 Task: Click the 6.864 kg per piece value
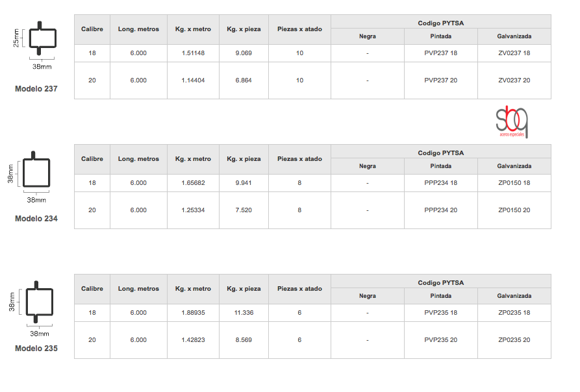click(x=244, y=80)
